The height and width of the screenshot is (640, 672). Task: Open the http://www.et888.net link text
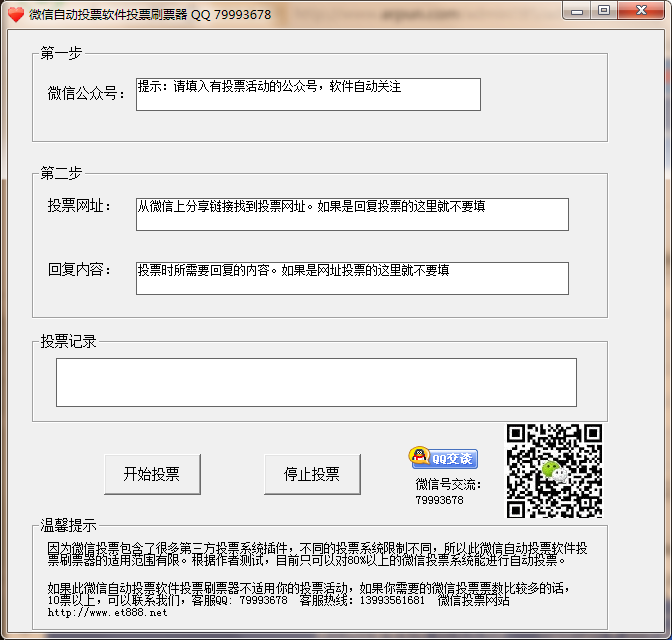click(107, 613)
